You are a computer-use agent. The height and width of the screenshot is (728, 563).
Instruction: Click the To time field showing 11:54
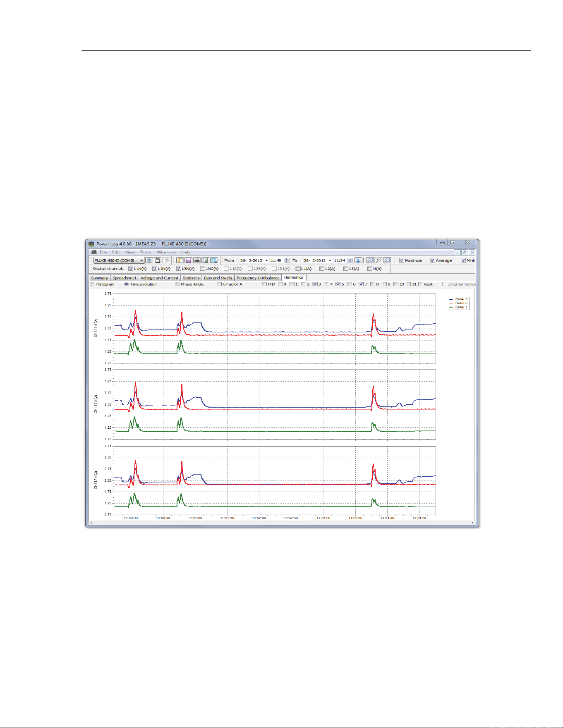pyautogui.click(x=340, y=260)
